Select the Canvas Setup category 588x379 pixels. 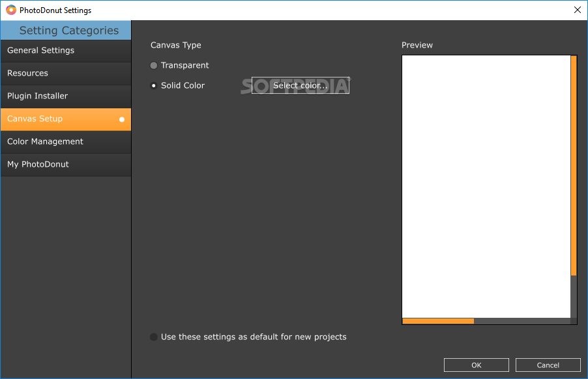click(66, 119)
